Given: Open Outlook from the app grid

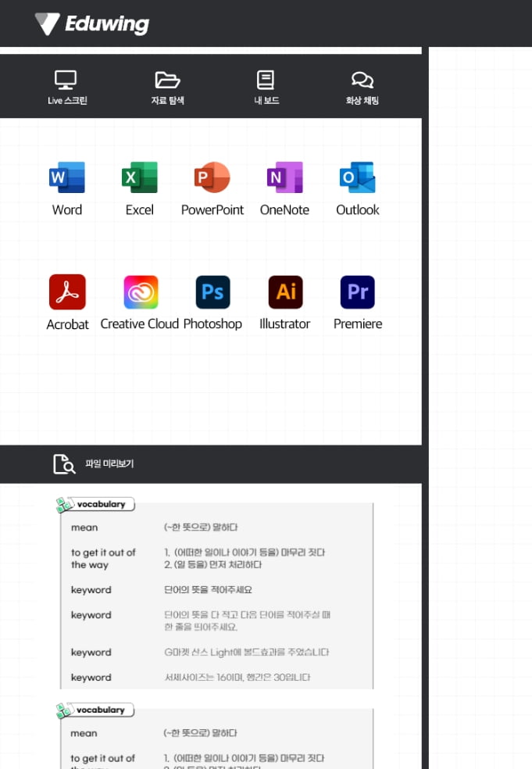Looking at the screenshot, I should pos(358,178).
